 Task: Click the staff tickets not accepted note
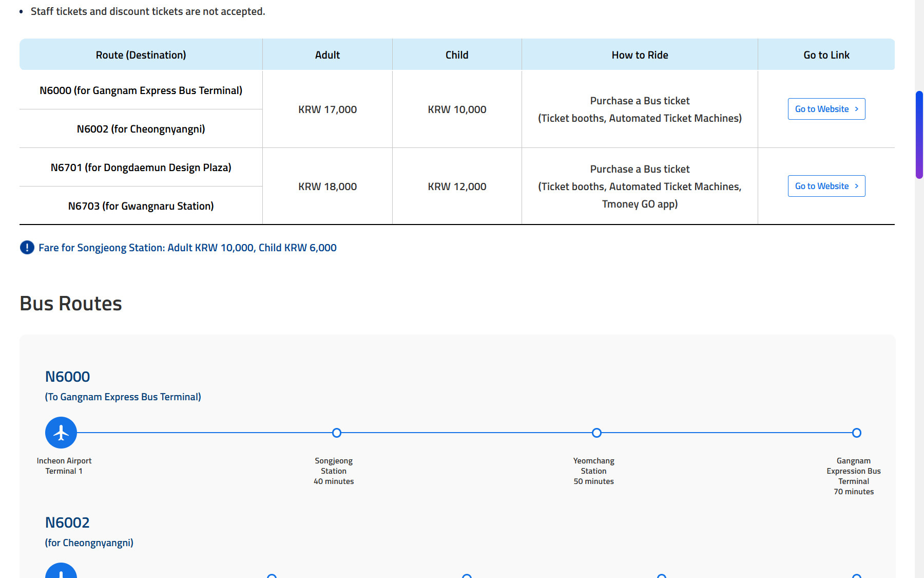(x=148, y=11)
